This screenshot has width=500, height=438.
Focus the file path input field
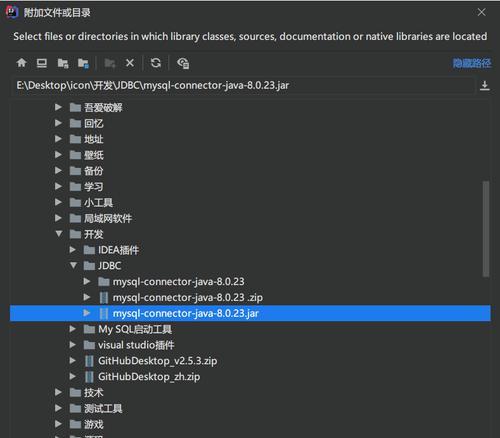[243, 86]
